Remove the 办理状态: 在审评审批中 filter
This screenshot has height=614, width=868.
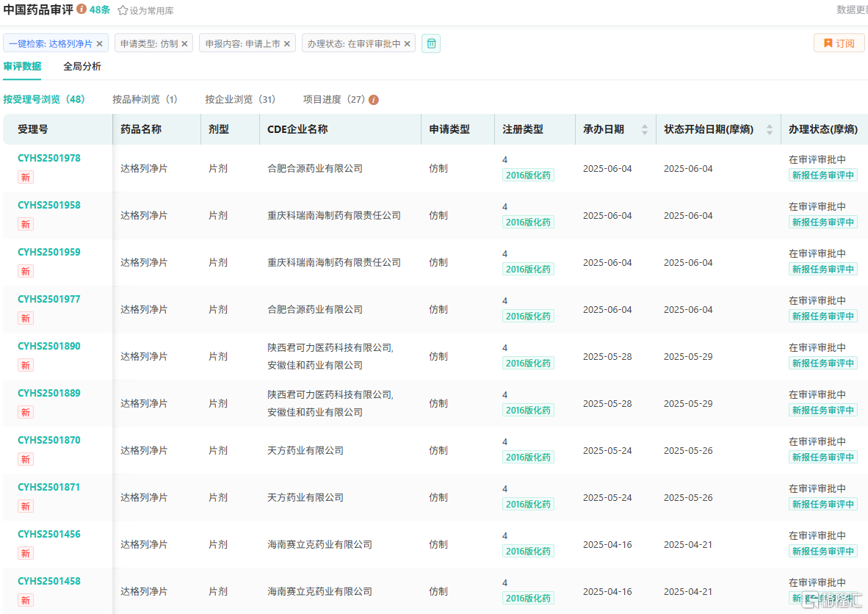coord(407,44)
